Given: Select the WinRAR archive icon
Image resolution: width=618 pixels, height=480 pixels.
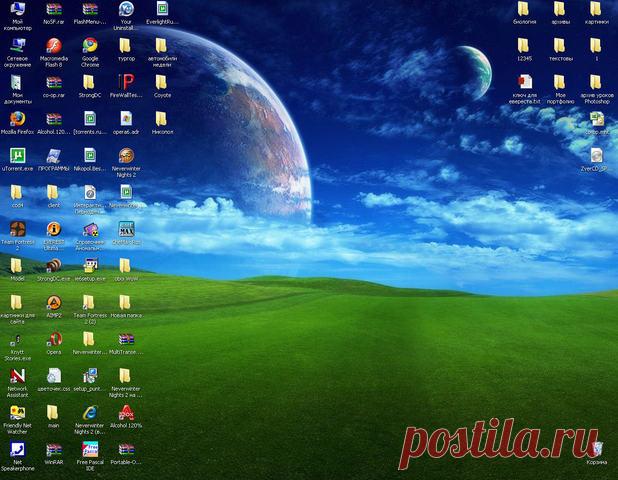Looking at the screenshot, I should 54,448.
